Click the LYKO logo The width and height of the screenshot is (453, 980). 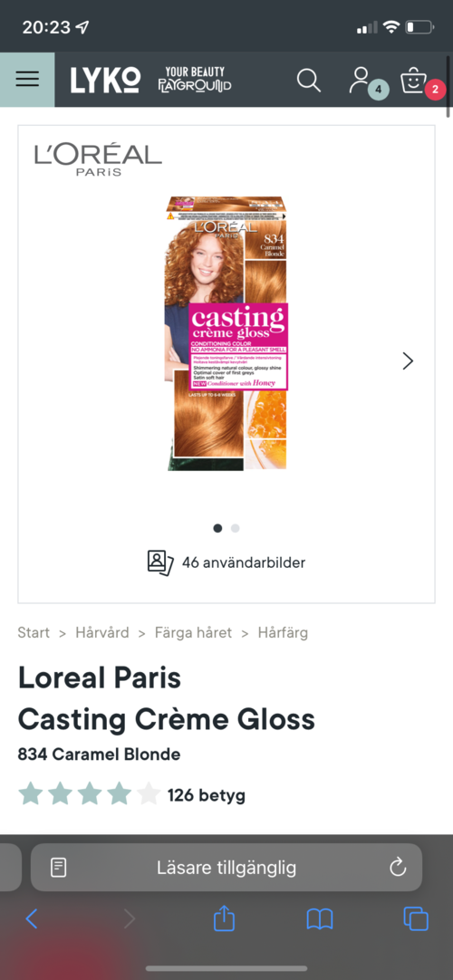[105, 80]
